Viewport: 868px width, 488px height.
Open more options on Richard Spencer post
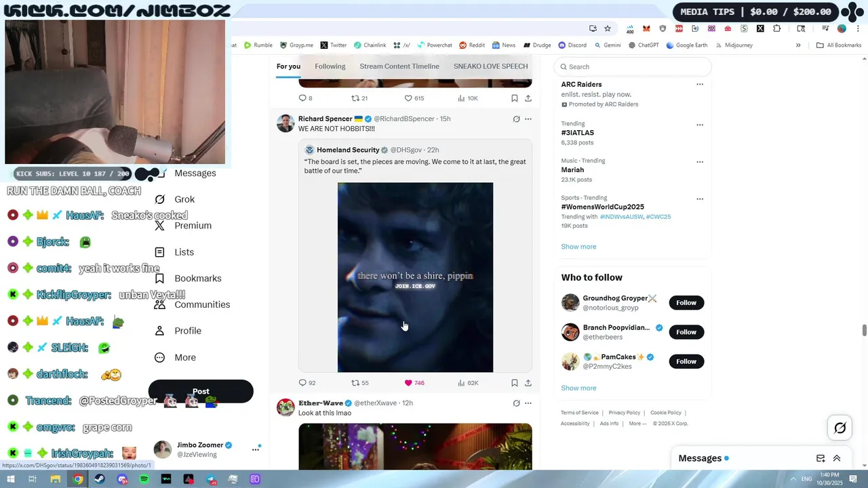(x=528, y=119)
